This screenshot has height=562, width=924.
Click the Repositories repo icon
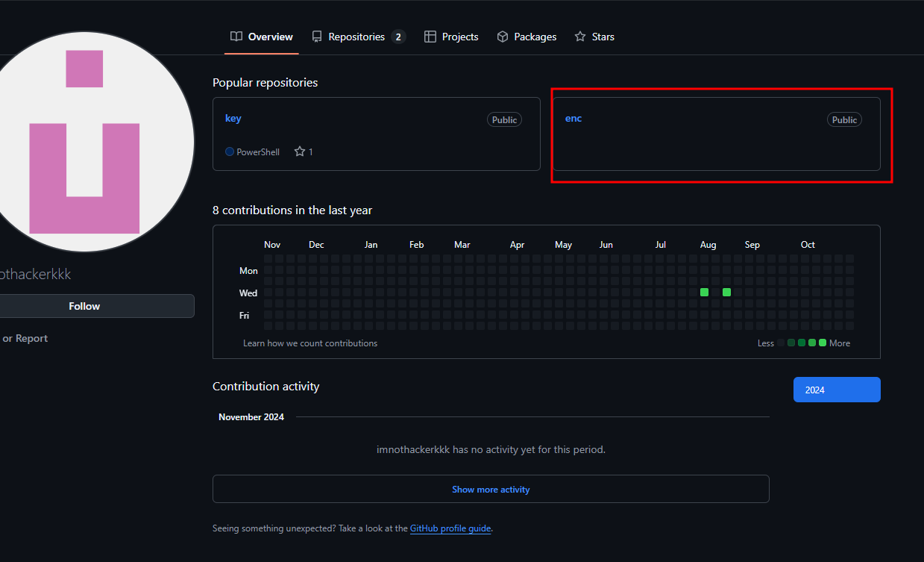(317, 37)
